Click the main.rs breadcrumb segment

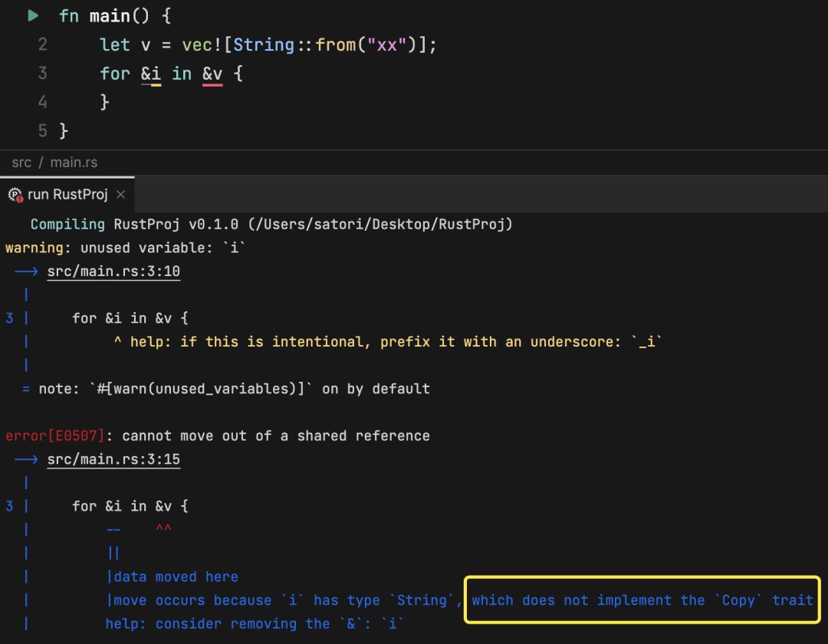point(74,163)
